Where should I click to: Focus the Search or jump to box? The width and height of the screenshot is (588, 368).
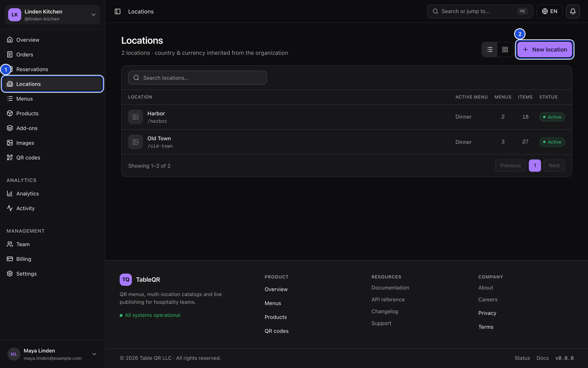(480, 11)
